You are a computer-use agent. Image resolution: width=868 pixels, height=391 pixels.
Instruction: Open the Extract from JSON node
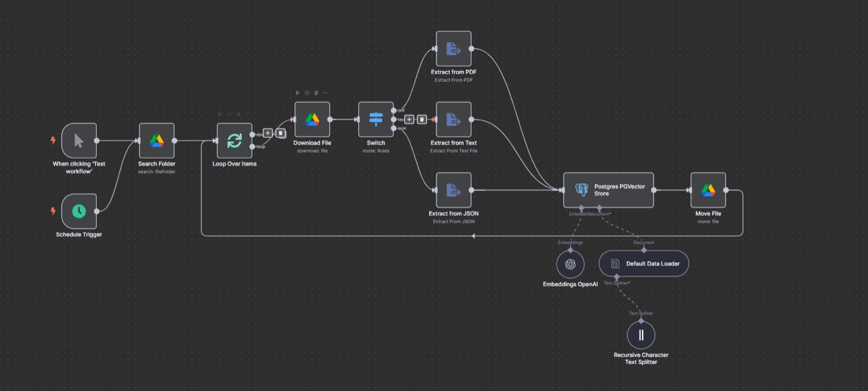(453, 190)
